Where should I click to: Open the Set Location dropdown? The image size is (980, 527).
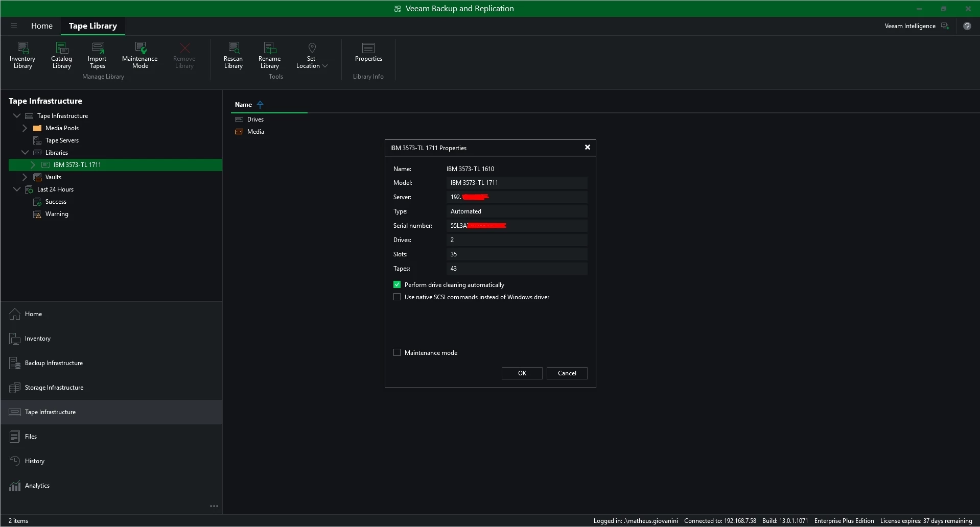(312, 55)
